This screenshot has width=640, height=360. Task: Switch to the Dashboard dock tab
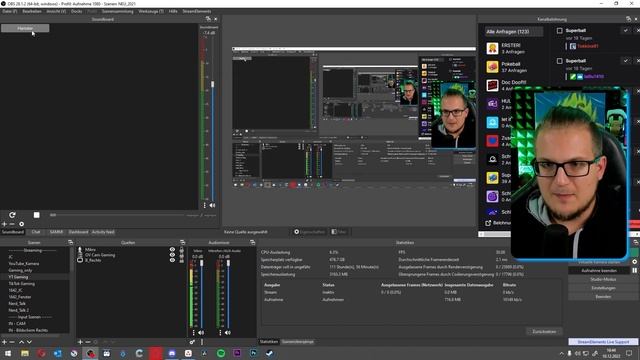coord(78,232)
